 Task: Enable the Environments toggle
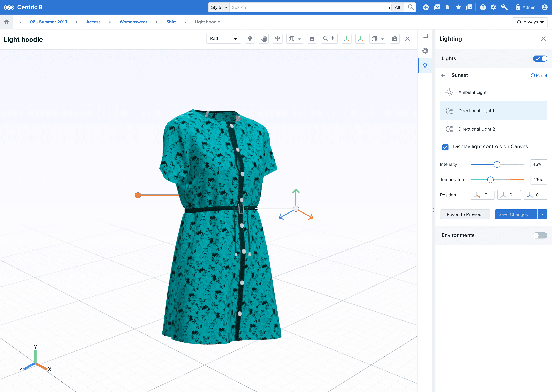[x=540, y=235]
